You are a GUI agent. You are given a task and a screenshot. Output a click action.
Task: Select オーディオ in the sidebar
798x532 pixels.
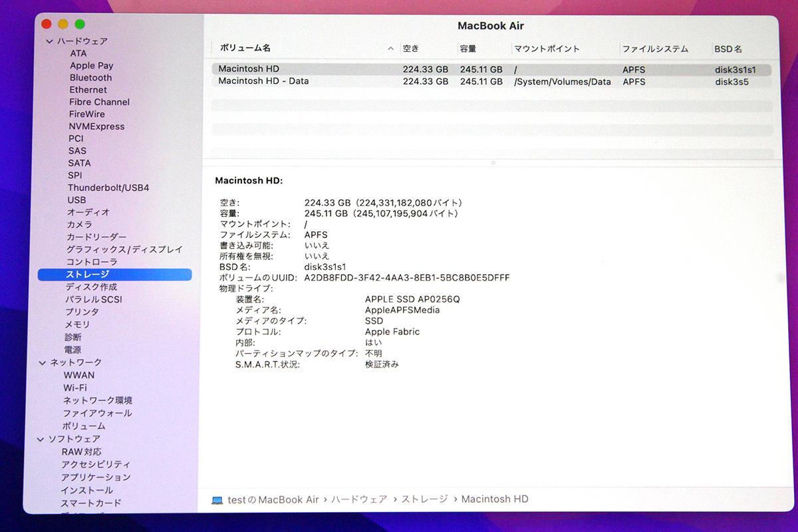pyautogui.click(x=88, y=212)
